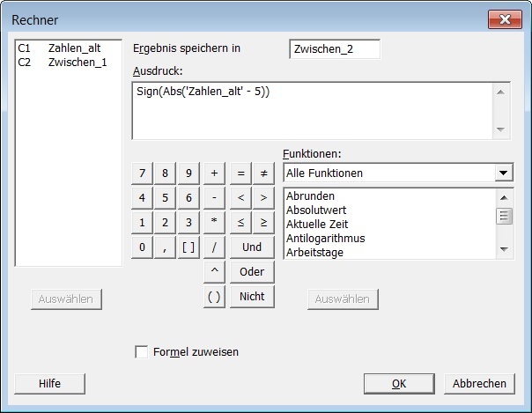Click the Ergebnis speichern in field
The width and height of the screenshot is (532, 413).
[335, 49]
